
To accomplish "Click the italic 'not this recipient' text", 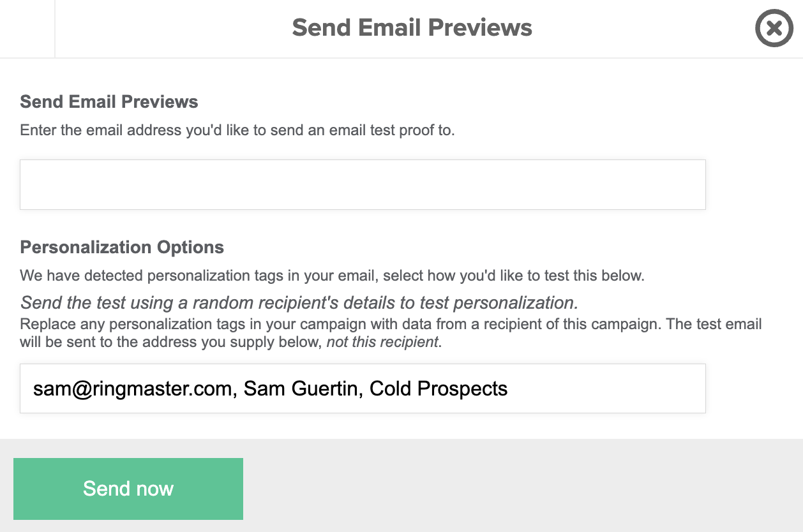I will pyautogui.click(x=382, y=342).
